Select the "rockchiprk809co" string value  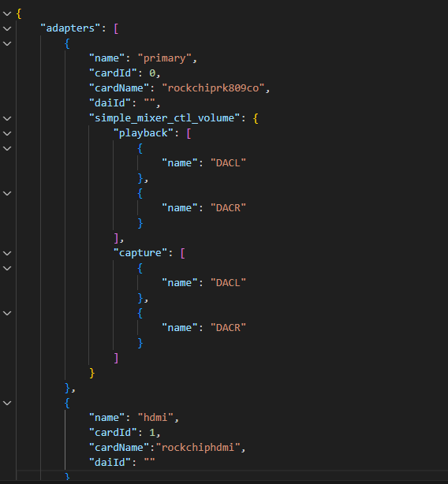pos(213,88)
